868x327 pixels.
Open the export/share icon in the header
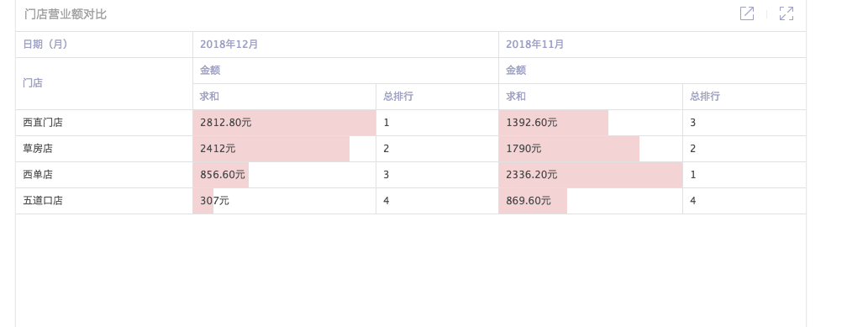point(747,13)
